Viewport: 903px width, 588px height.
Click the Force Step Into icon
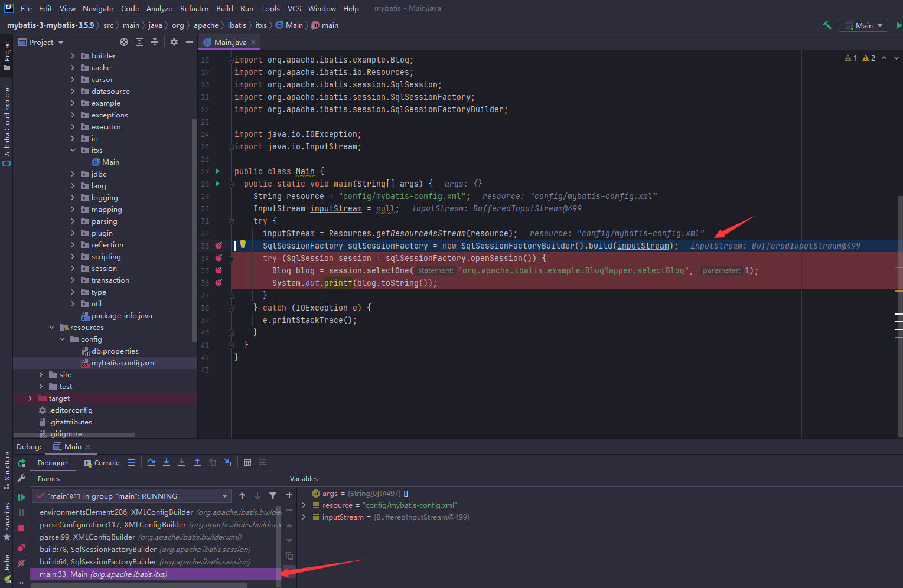[x=182, y=462]
